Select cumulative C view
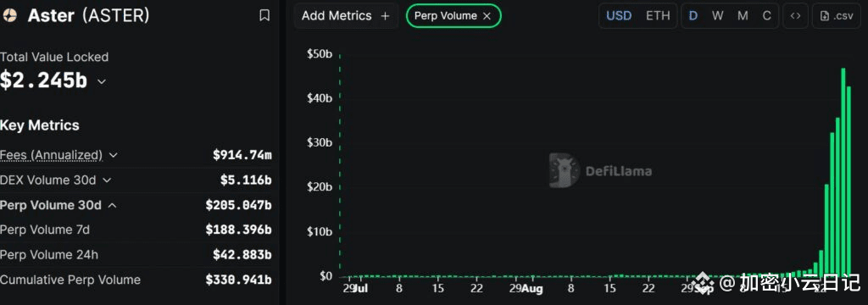Image resolution: width=868 pixels, height=305 pixels. point(766,15)
